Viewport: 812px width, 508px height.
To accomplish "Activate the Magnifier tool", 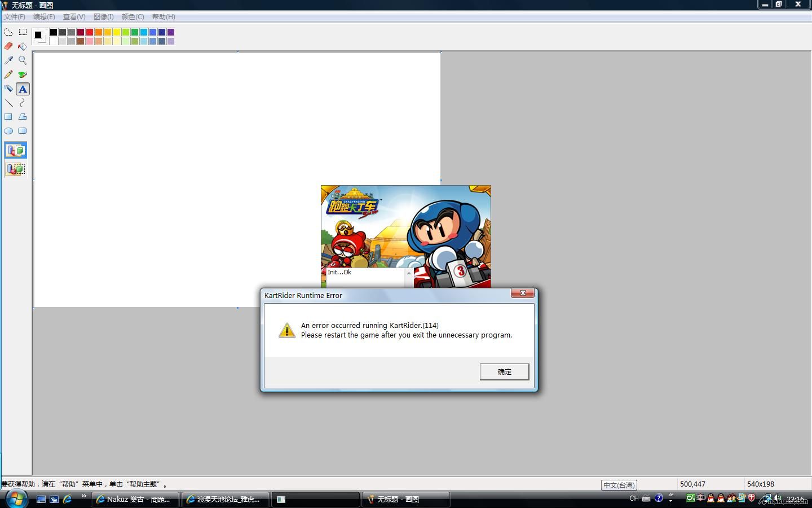I will [23, 60].
